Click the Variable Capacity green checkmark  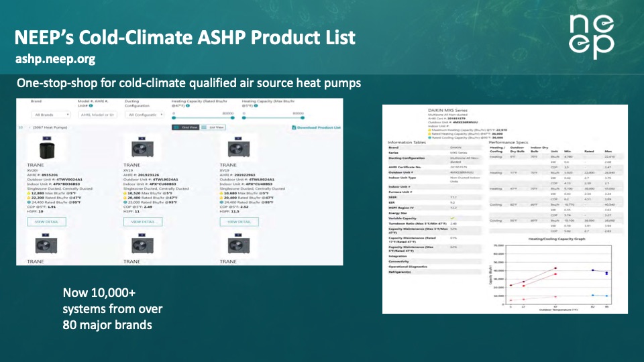[x=452, y=219]
